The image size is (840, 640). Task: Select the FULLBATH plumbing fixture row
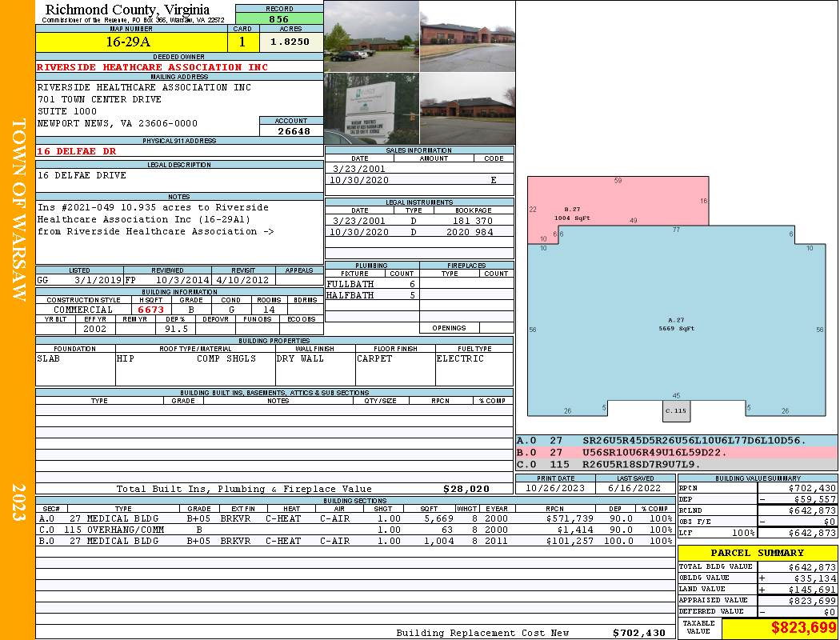[372, 284]
